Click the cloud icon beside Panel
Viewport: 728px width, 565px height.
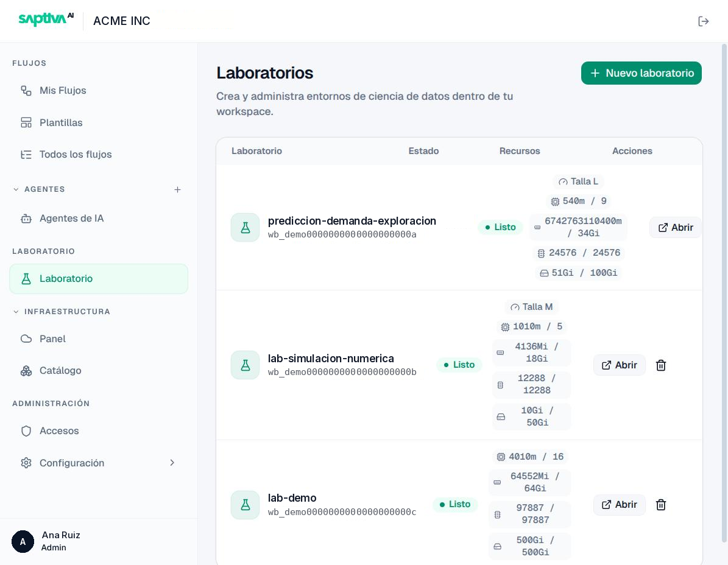tap(26, 339)
